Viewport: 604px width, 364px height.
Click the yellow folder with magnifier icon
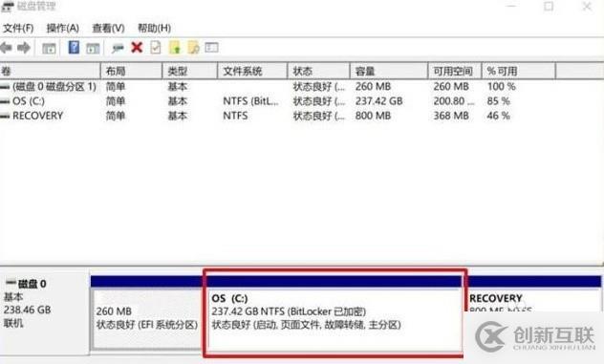193,48
